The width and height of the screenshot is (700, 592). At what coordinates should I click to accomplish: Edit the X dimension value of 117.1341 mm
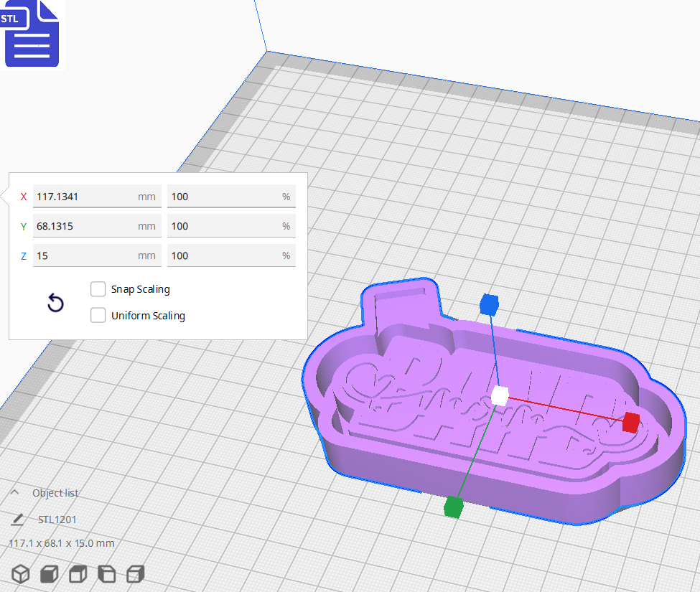pos(97,196)
